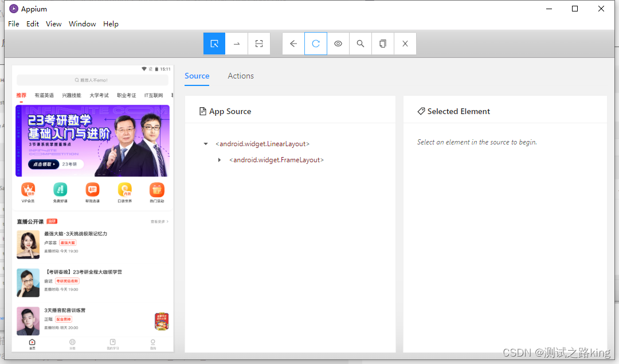Choose the Swipe By Coordinates tool
The width and height of the screenshot is (619, 364).
237,44
